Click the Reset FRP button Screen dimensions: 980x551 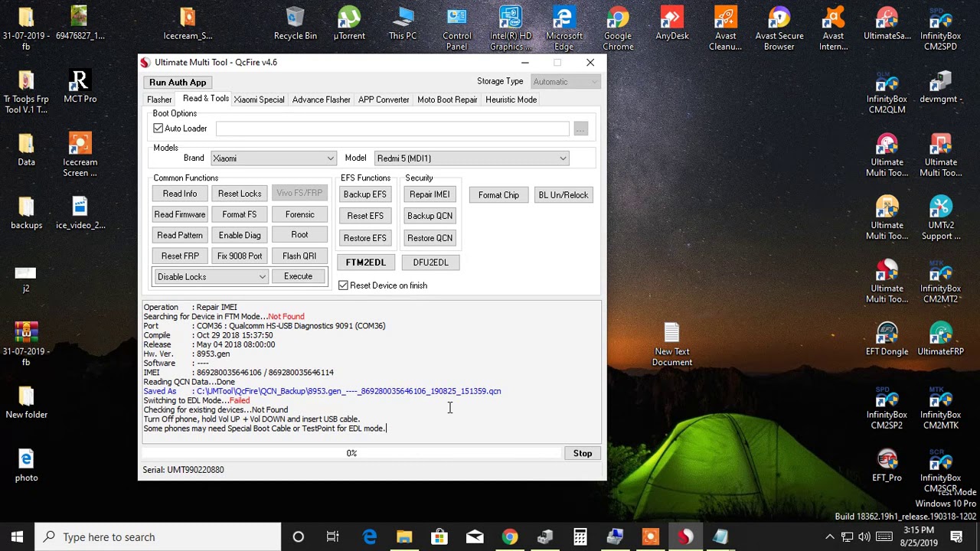180,256
